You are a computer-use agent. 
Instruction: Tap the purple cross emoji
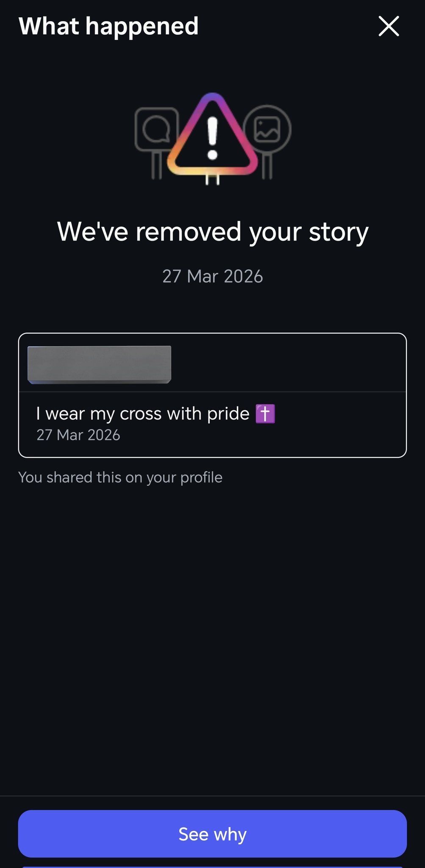tap(265, 414)
